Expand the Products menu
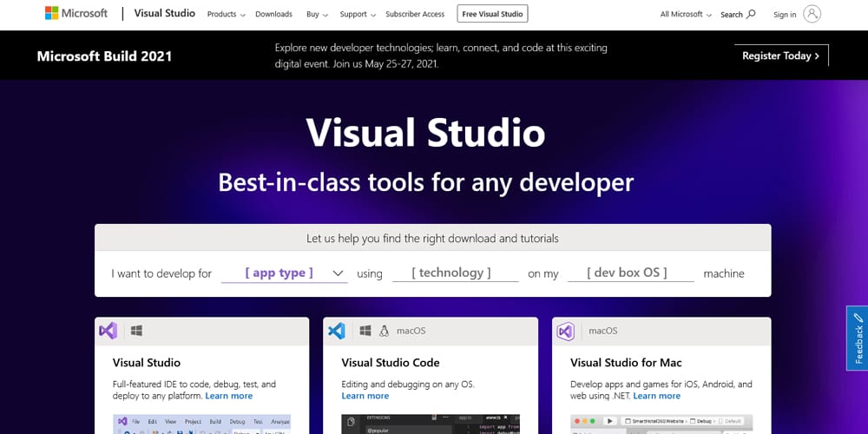This screenshot has width=868, height=434. click(226, 15)
